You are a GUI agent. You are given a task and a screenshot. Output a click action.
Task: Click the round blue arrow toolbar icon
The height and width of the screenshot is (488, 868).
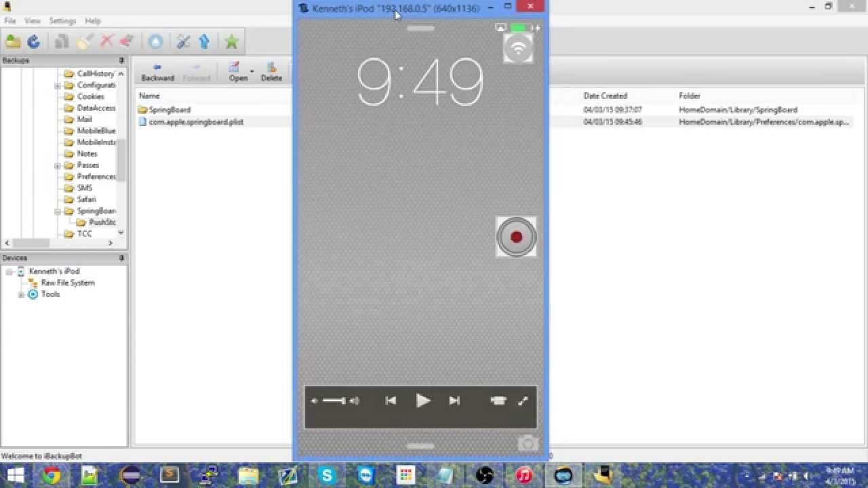155,42
